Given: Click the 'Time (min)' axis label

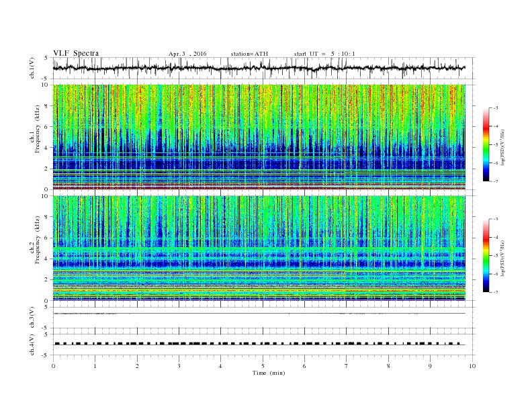Looking at the screenshot, I should click(x=269, y=373).
